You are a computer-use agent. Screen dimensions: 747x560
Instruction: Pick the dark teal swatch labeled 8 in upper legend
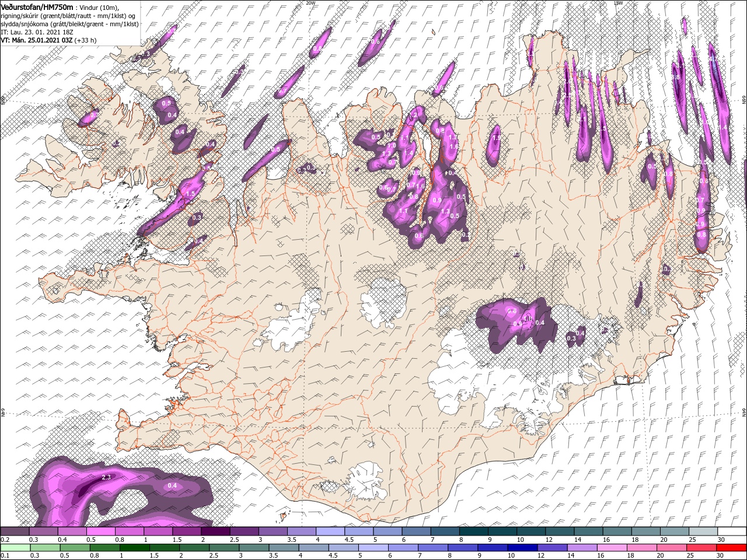point(474,531)
